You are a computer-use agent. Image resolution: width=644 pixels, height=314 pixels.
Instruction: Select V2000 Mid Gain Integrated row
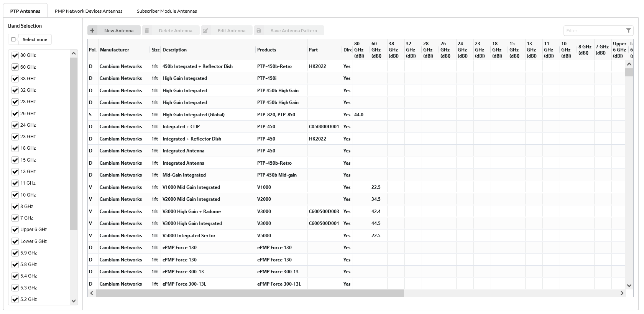pos(356,199)
